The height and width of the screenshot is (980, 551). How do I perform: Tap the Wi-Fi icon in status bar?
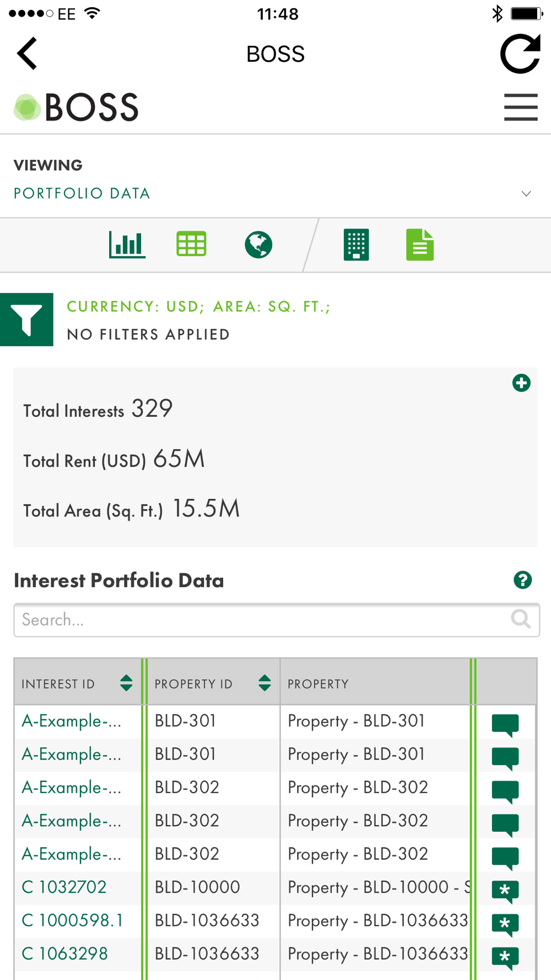(x=93, y=13)
